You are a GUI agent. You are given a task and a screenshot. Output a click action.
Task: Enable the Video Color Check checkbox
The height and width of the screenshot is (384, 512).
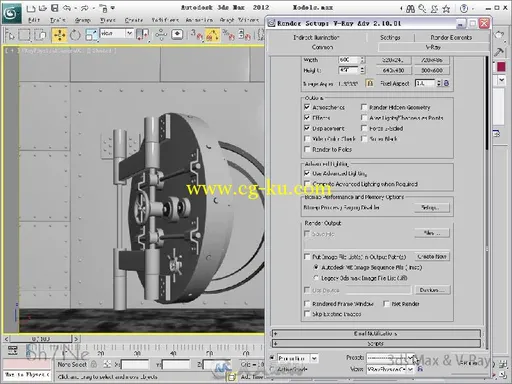(x=307, y=139)
